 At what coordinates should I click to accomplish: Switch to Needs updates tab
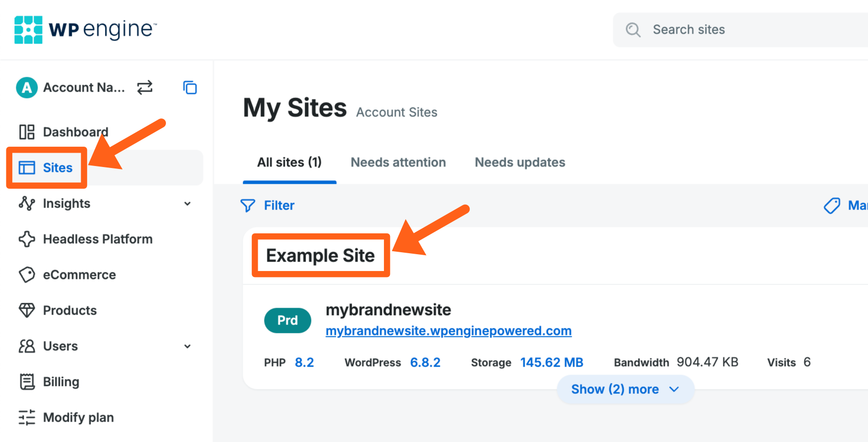click(x=520, y=163)
